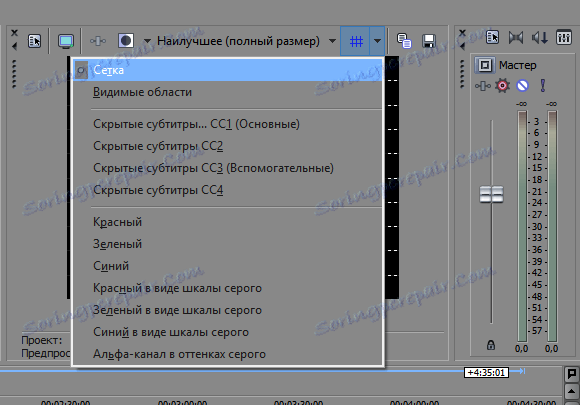Choose Скрытые субтитры CC3 (Вспомогательные)
The height and width of the screenshot is (405, 580).
pos(227,168)
